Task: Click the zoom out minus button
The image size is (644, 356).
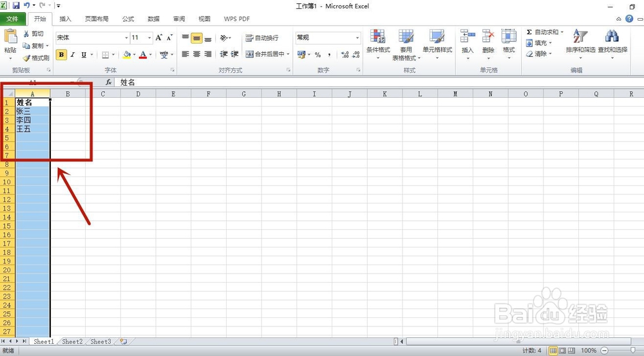Action: (604, 350)
